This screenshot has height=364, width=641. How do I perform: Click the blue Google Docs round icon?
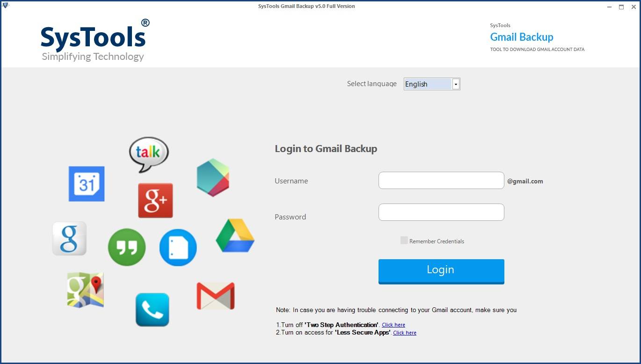click(178, 248)
